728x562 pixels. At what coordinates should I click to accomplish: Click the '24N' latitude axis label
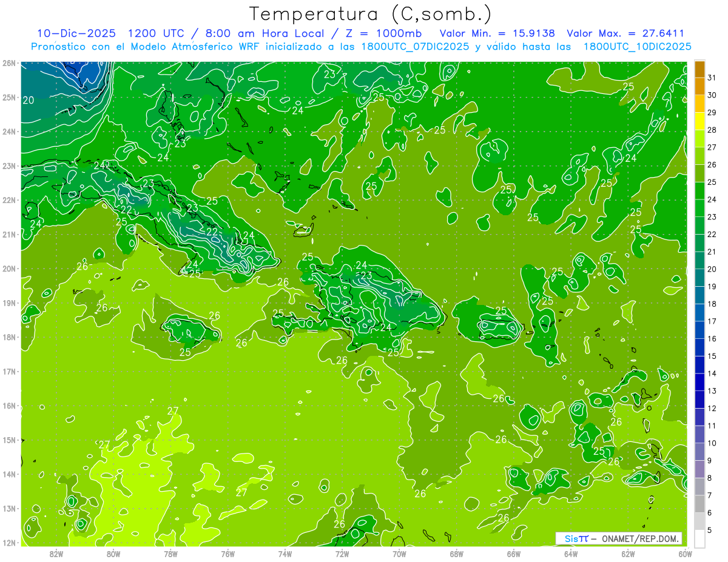click(x=9, y=132)
